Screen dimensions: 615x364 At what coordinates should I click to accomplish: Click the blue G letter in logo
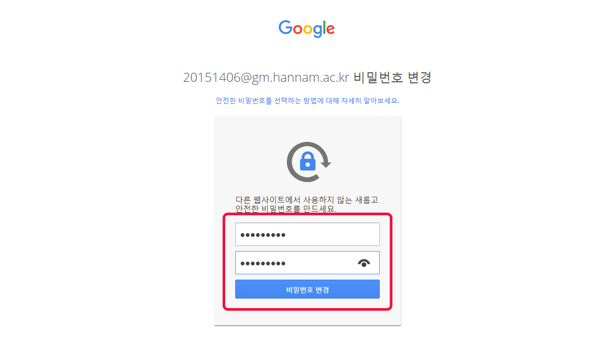(x=285, y=28)
